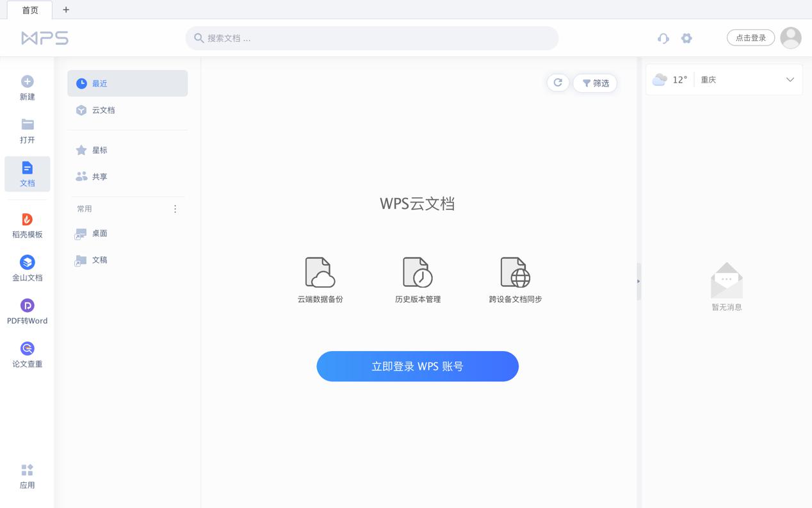The image size is (812, 508).
Task: Click the customer service headset icon
Action: (x=663, y=38)
